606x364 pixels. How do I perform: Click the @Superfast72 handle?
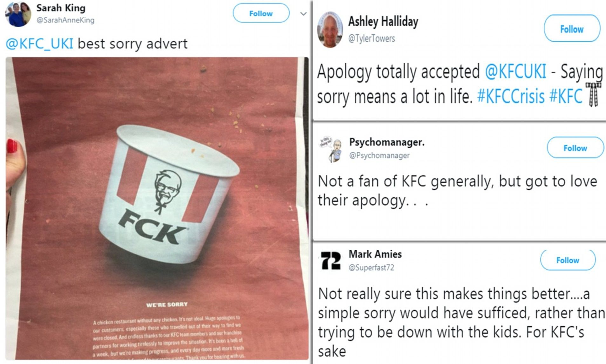(371, 267)
